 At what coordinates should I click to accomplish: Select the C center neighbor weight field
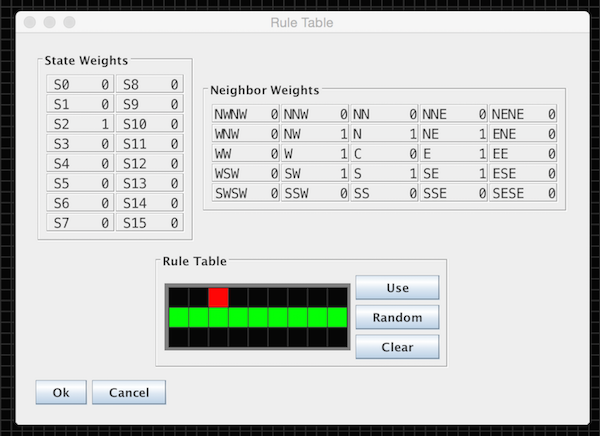tap(384, 154)
